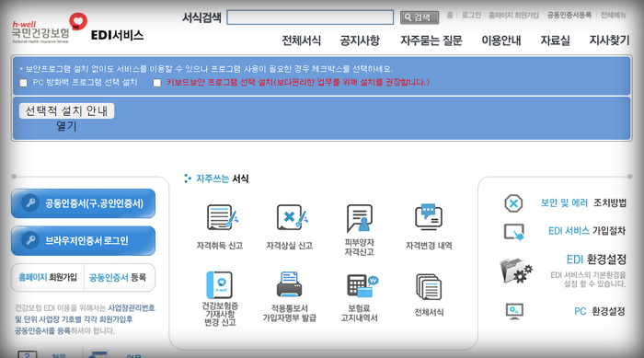This screenshot has height=358, width=644.
Task: Open PC 환경설정 link
Action: 600,312
